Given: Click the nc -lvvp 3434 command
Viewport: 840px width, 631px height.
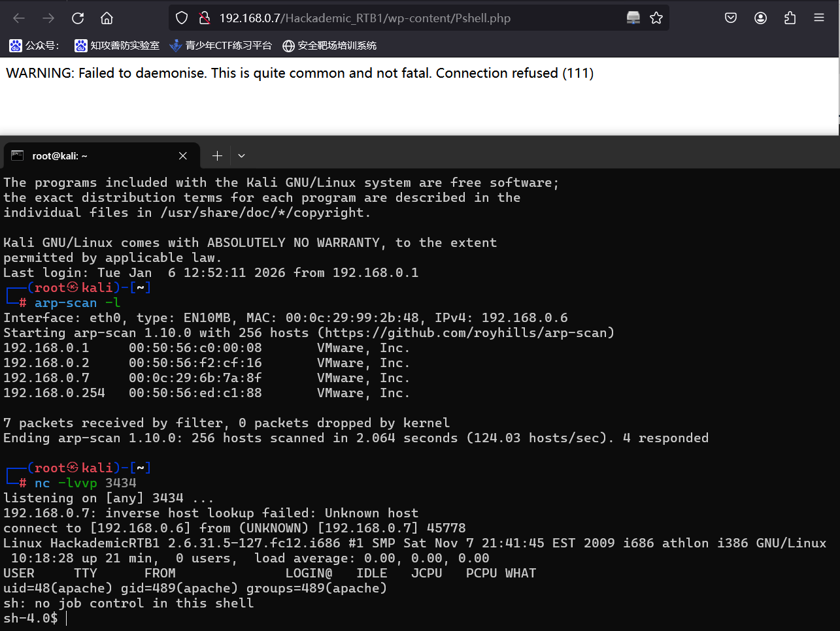Looking at the screenshot, I should [x=85, y=483].
